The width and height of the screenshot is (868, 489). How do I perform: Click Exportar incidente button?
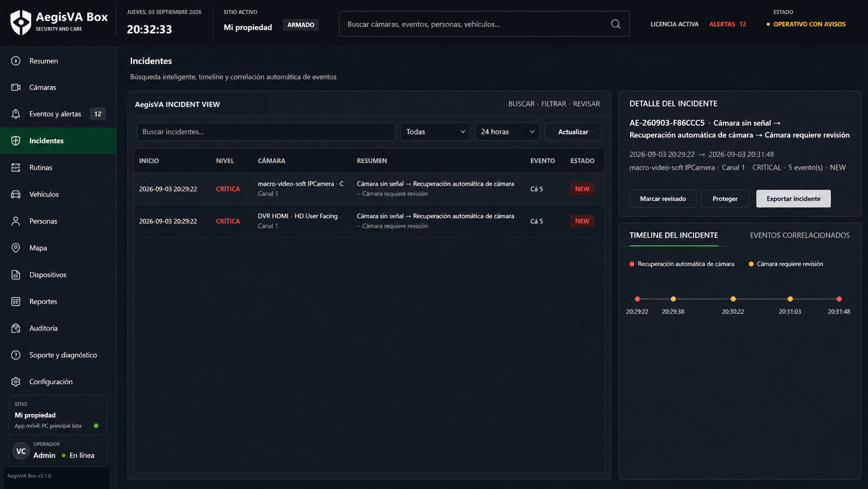tap(793, 199)
